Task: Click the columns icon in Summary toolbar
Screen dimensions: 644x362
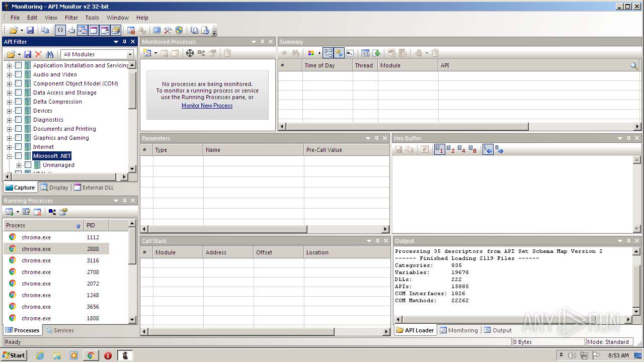Action: click(x=365, y=53)
